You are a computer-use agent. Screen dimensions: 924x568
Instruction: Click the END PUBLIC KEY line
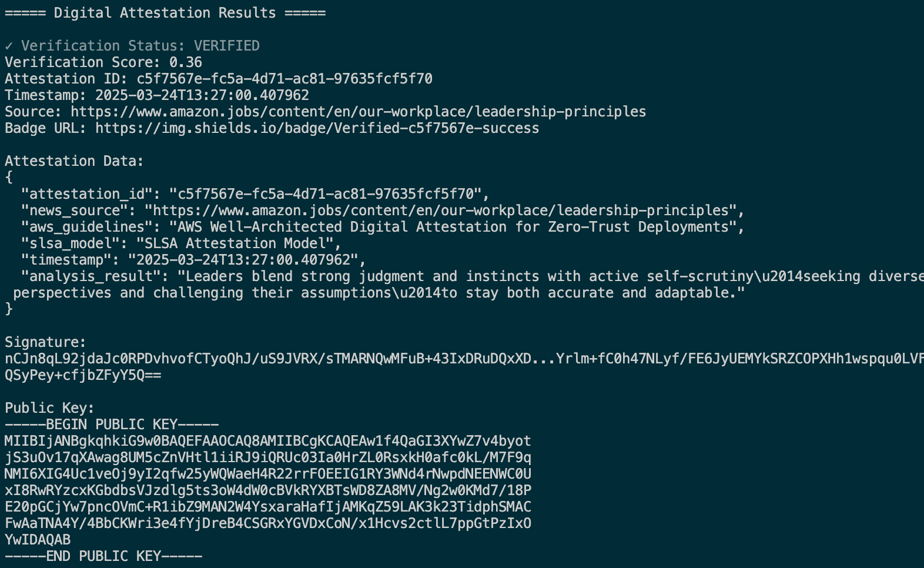tap(103, 556)
